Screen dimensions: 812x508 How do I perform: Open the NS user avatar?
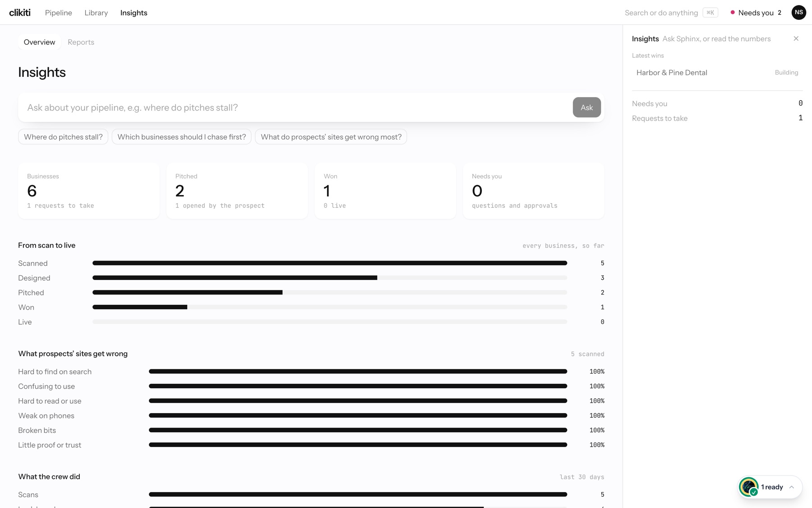pos(798,13)
